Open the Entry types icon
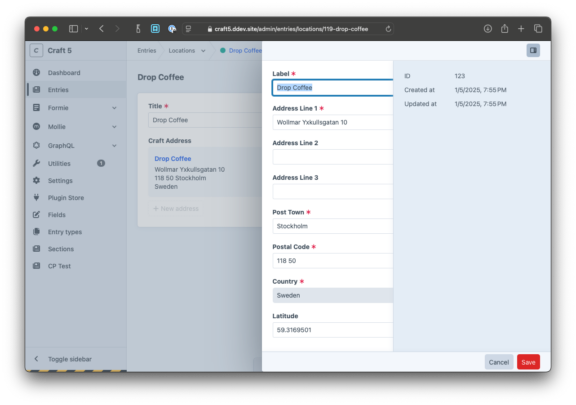The height and width of the screenshot is (405, 576). (x=36, y=232)
